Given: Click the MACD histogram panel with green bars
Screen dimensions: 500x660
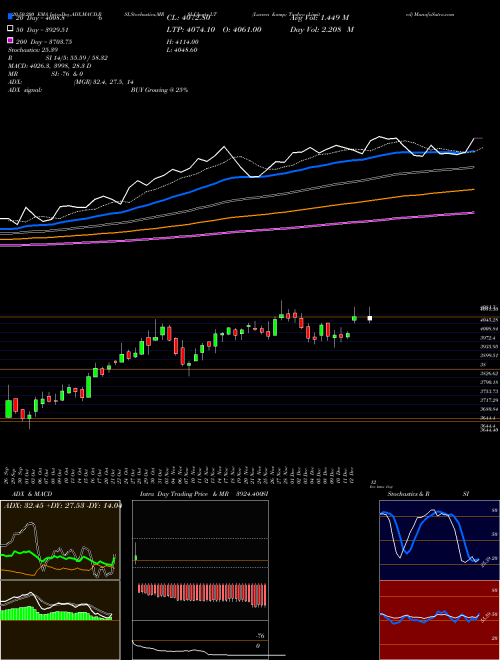Looking at the screenshot, I should [x=60, y=620].
